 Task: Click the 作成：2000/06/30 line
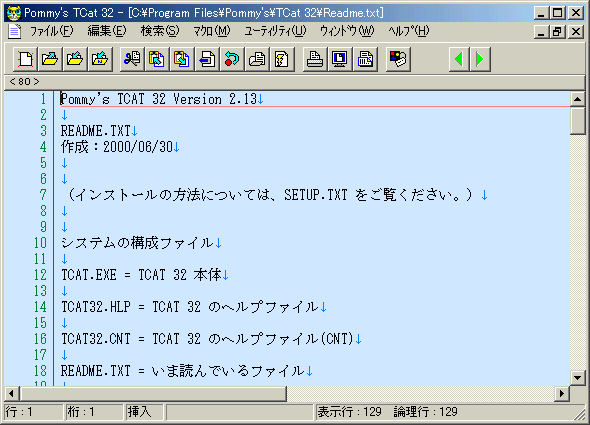tap(117, 147)
